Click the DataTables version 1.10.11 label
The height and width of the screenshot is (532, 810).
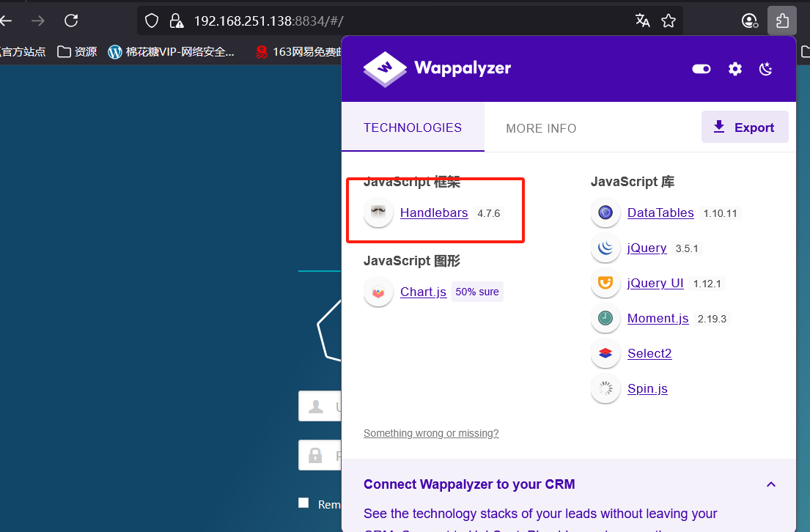coord(720,213)
